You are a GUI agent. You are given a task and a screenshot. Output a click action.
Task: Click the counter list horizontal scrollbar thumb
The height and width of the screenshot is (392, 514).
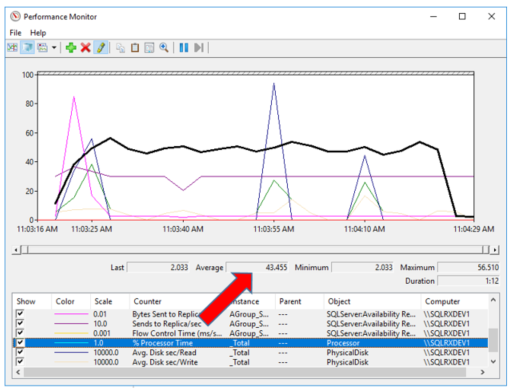tap(245, 372)
